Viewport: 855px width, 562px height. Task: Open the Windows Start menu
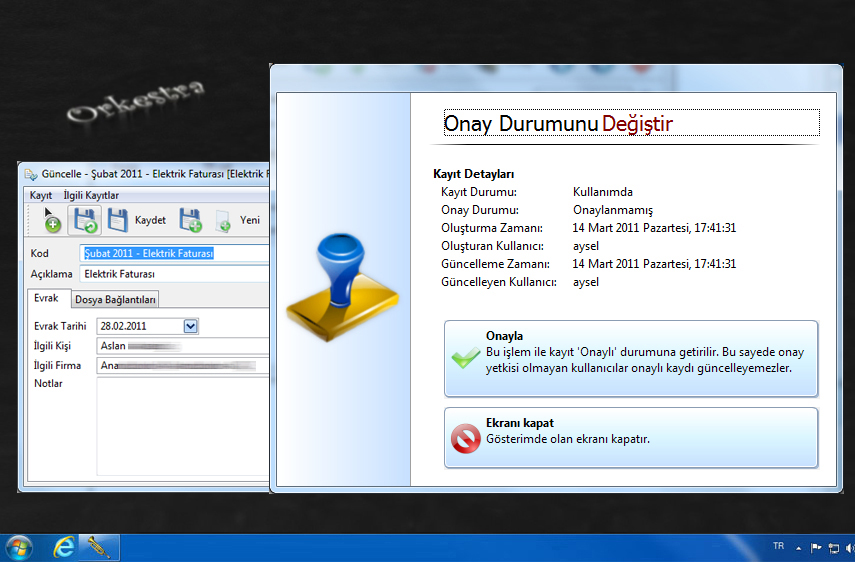[19, 547]
